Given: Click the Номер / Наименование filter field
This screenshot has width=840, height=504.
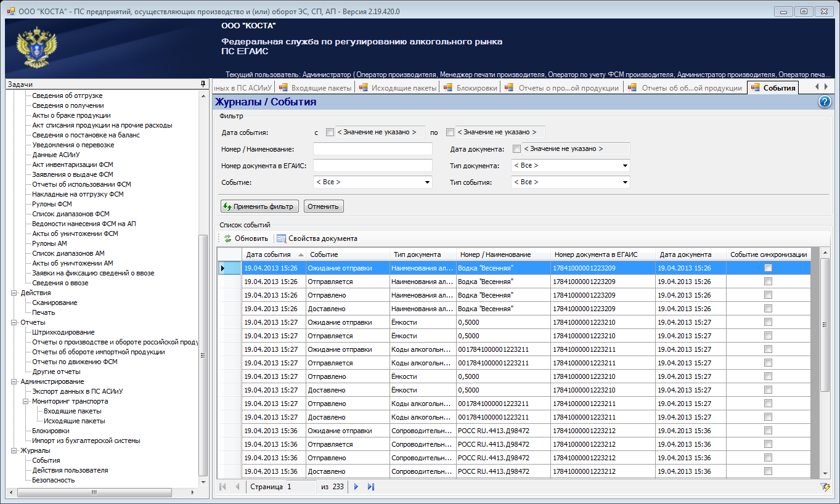Looking at the screenshot, I should [x=373, y=149].
